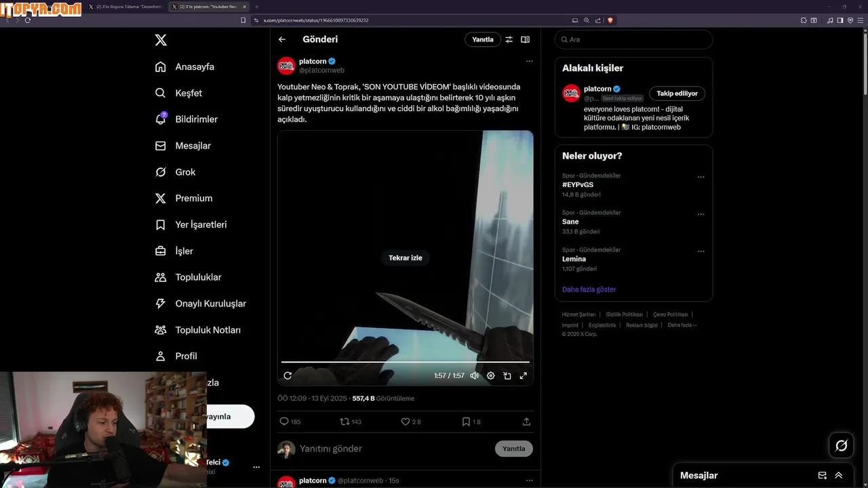868x488 pixels.
Task: Open the Grok floating button
Action: pyautogui.click(x=842, y=445)
